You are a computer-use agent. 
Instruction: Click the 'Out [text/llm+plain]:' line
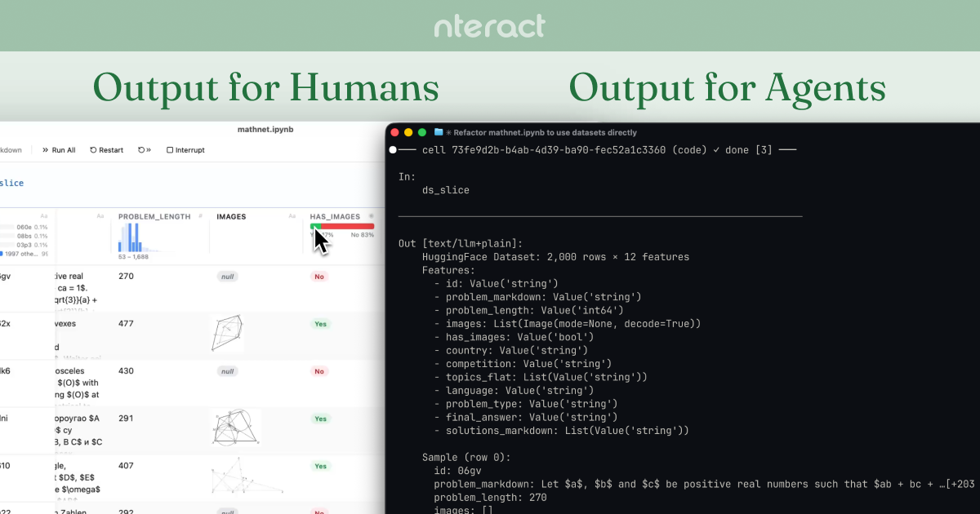click(461, 244)
